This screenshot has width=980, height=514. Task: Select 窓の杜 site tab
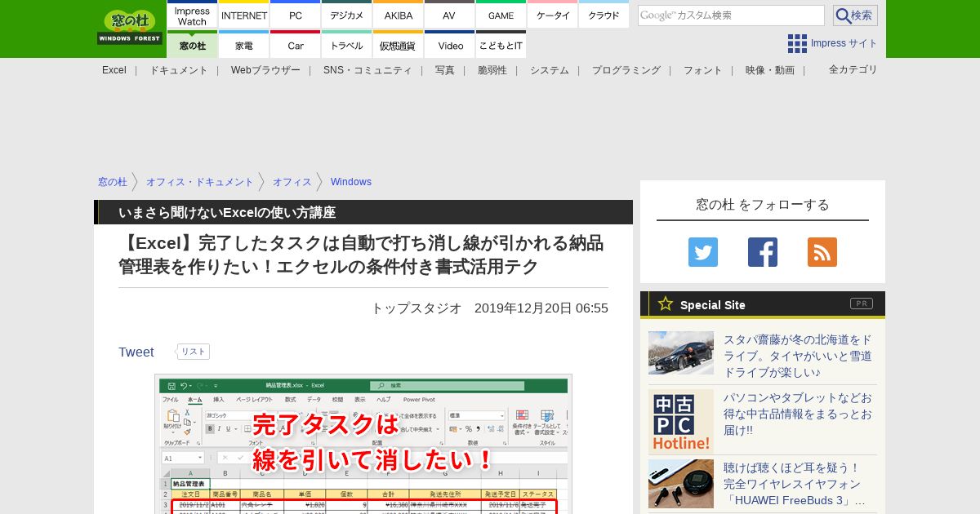tap(192, 45)
